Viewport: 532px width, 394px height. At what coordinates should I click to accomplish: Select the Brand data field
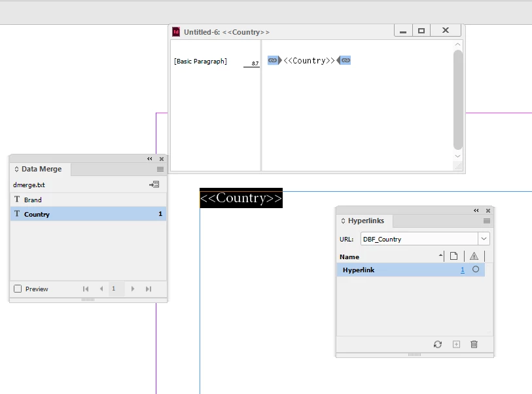click(x=88, y=200)
